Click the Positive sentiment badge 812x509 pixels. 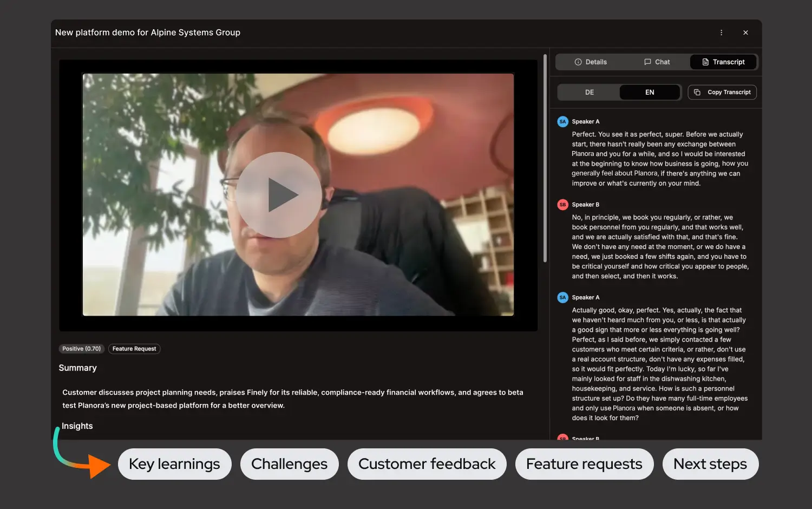click(x=81, y=349)
